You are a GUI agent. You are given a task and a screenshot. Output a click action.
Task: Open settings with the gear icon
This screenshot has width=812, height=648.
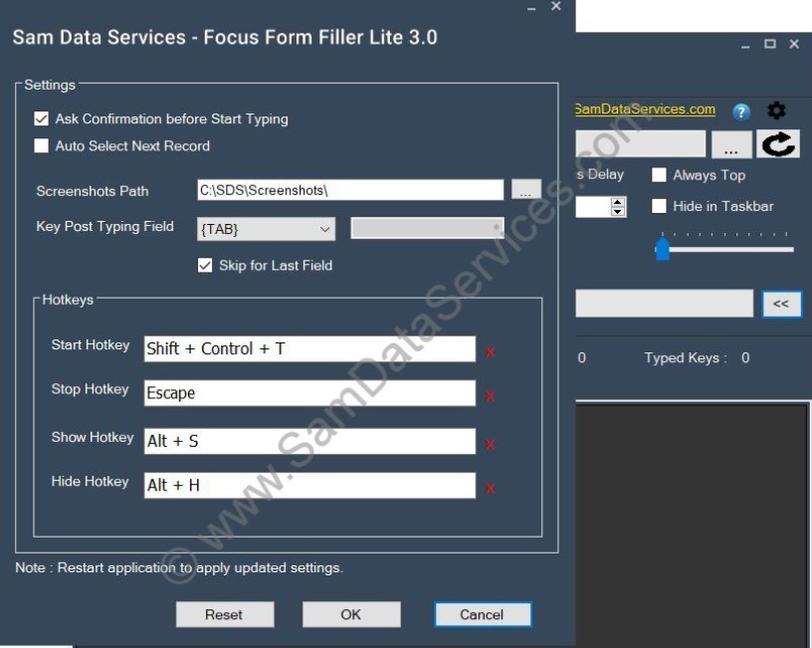pos(776,110)
